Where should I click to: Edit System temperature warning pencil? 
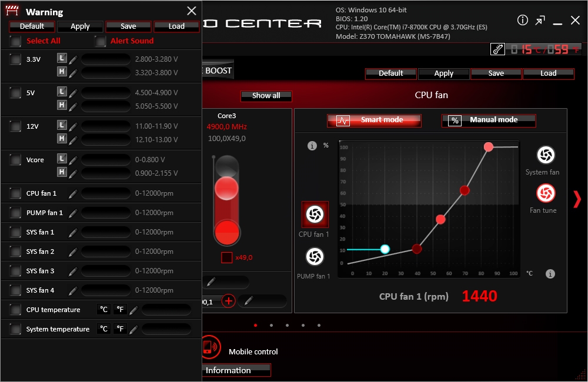click(133, 329)
